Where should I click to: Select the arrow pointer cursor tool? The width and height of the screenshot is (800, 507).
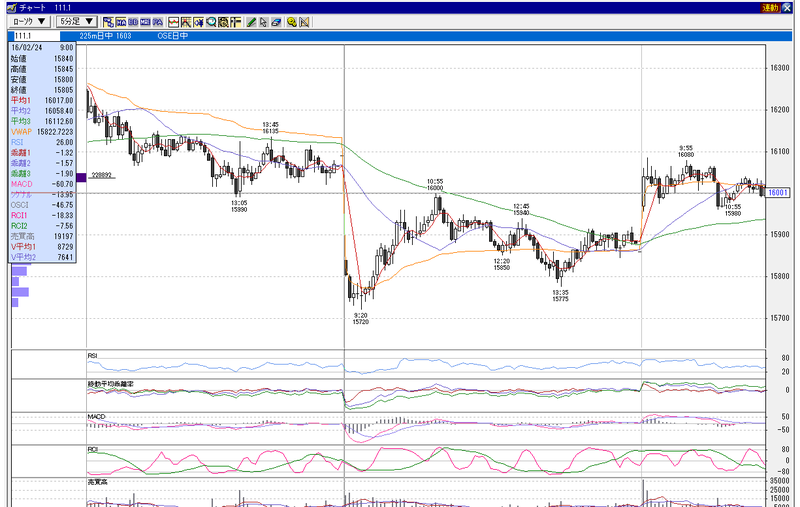click(x=263, y=22)
